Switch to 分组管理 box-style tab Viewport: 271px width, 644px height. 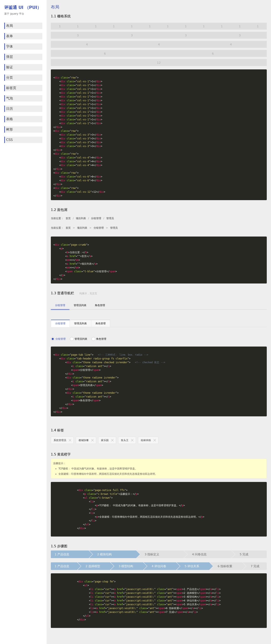tap(60, 323)
